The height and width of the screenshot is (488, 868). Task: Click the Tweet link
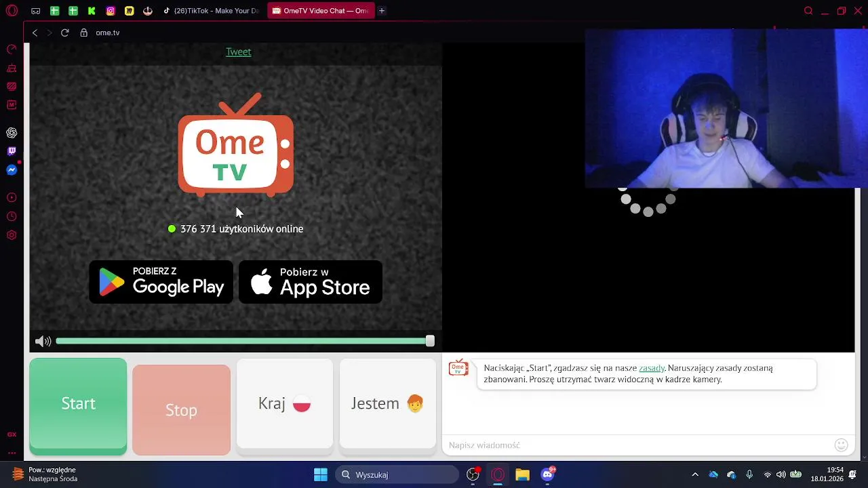click(x=239, y=52)
